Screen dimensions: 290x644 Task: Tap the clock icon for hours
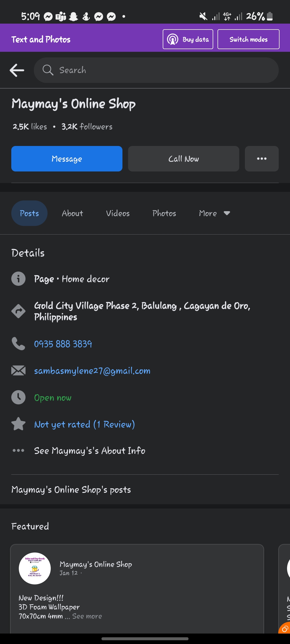(18, 397)
